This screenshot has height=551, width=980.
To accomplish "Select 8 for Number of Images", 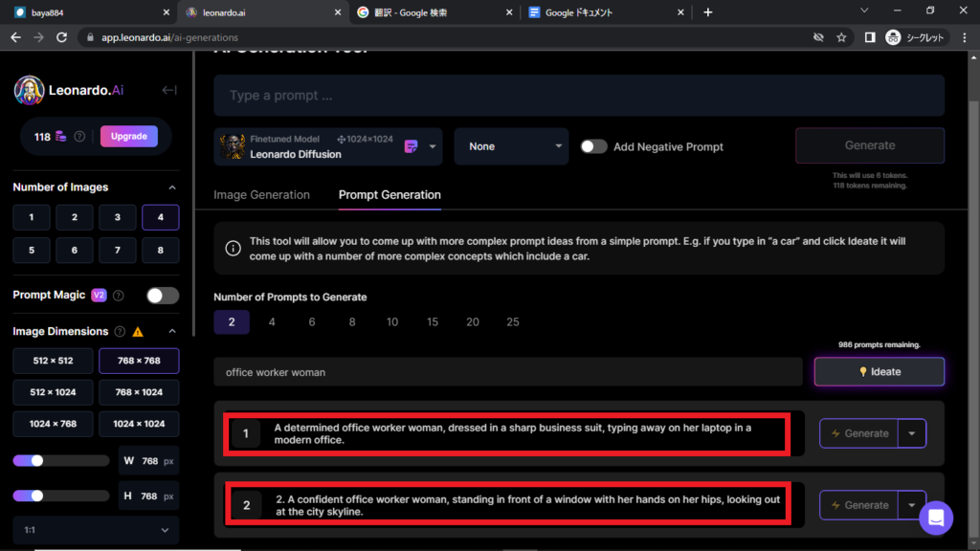I will (160, 251).
